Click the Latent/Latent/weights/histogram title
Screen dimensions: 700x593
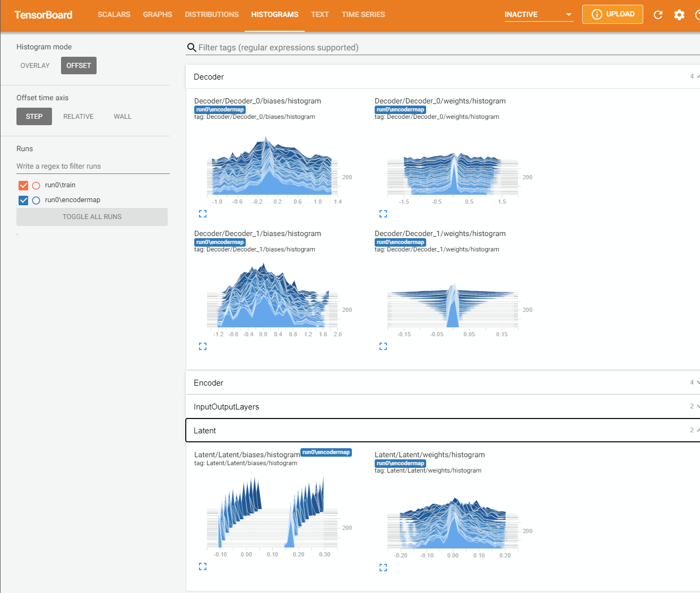pos(430,455)
